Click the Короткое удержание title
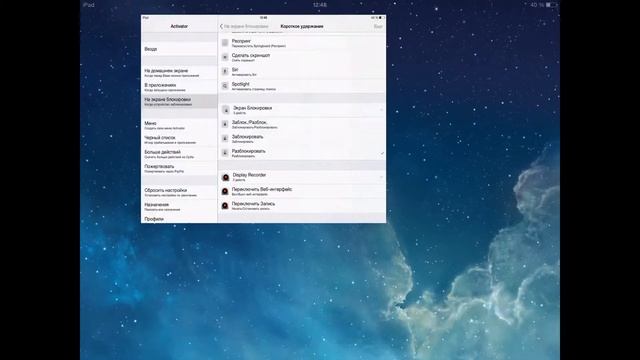 click(302, 26)
